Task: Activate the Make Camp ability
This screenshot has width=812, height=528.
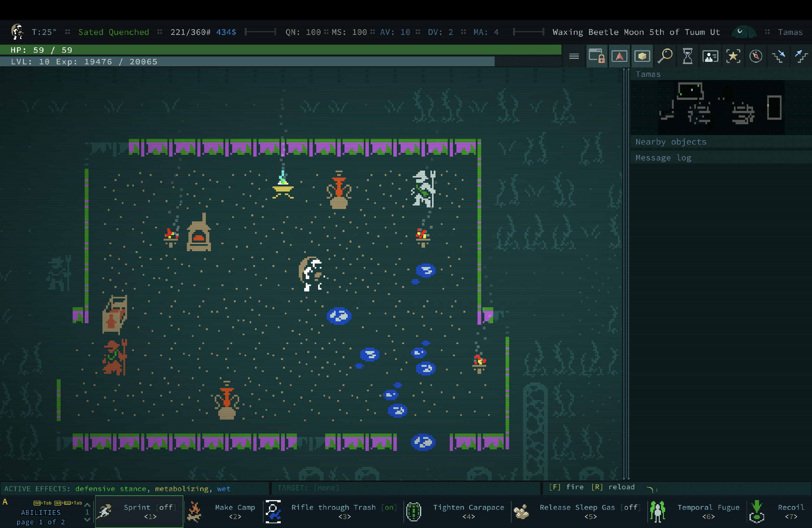Action: click(235, 512)
